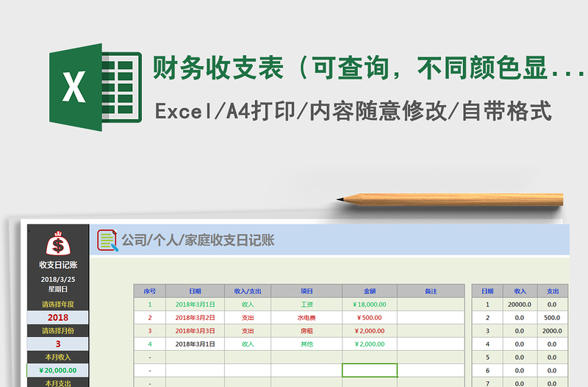Click the 本月收入 label
The height and width of the screenshot is (387, 588).
58,357
